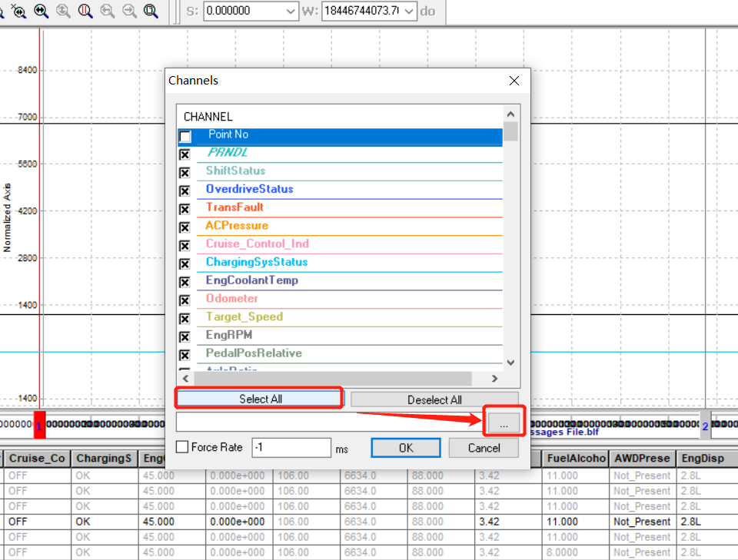
Task: Click the magnifier icon containing a square
Action: (x=151, y=10)
